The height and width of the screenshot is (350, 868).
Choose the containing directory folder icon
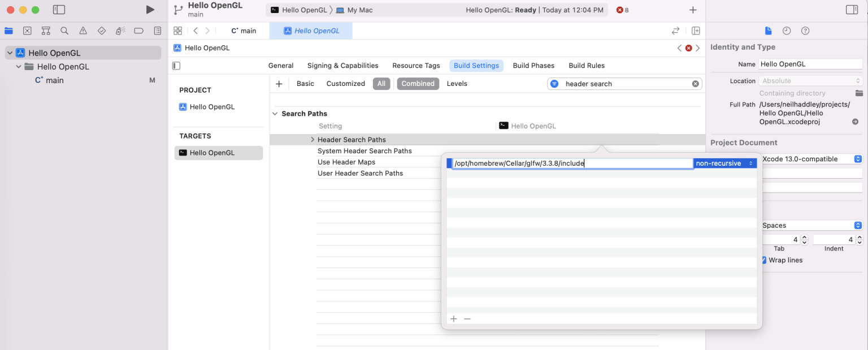coord(859,93)
